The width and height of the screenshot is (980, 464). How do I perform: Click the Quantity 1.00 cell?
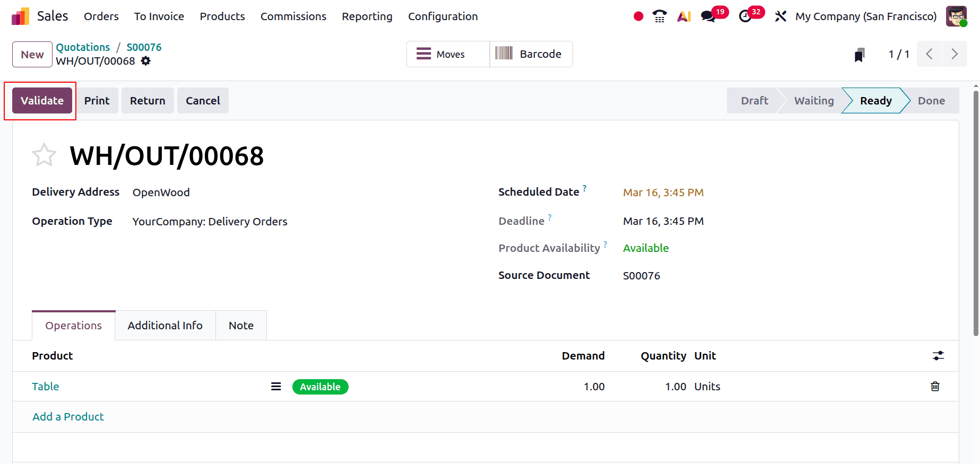point(675,387)
